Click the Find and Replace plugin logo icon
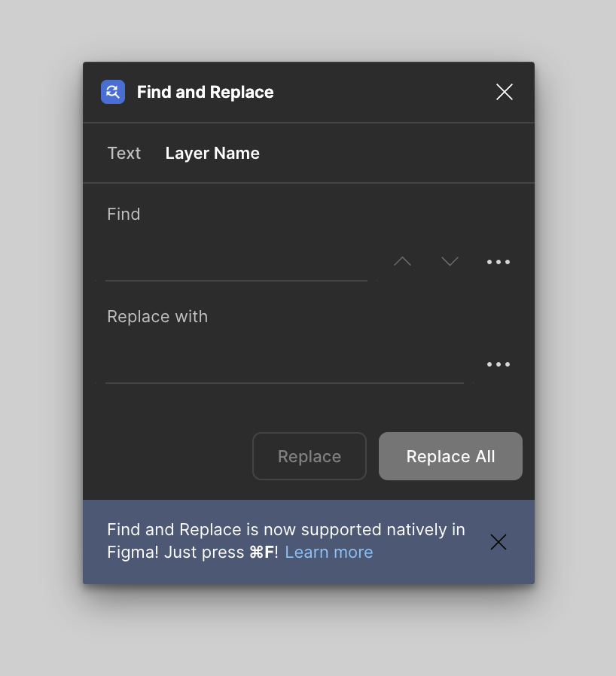This screenshot has width=616, height=676. tap(113, 92)
